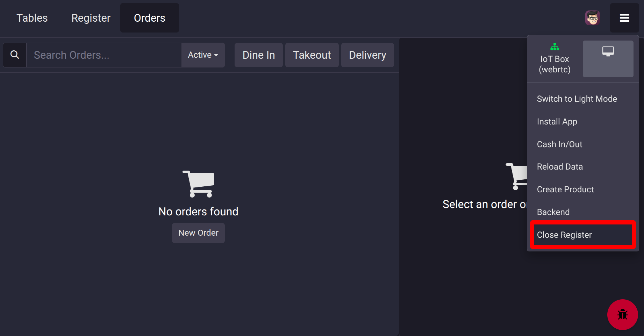Switch to the Register tab

click(x=91, y=18)
